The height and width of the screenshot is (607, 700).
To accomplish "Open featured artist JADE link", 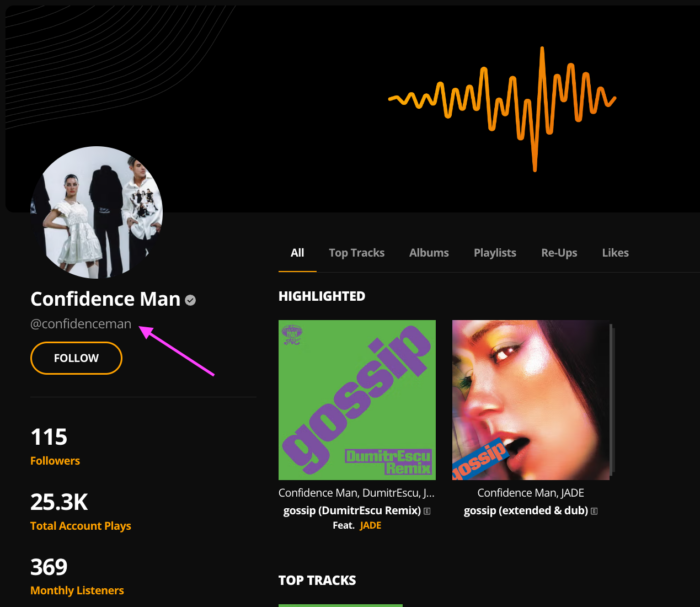I will (371, 525).
